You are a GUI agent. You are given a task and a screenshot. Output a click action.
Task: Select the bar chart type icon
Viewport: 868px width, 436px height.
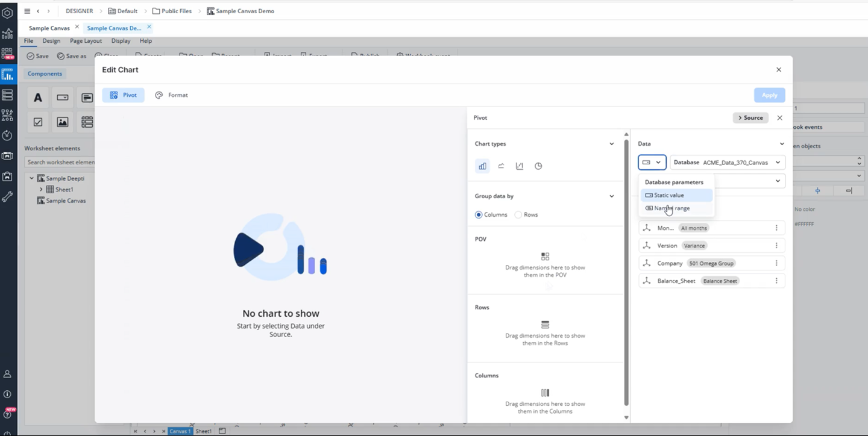(482, 166)
